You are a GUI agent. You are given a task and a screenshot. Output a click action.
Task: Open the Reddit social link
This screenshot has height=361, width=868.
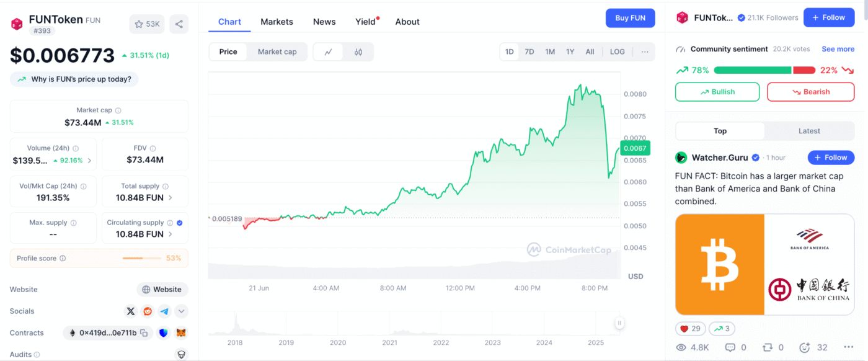tap(148, 311)
